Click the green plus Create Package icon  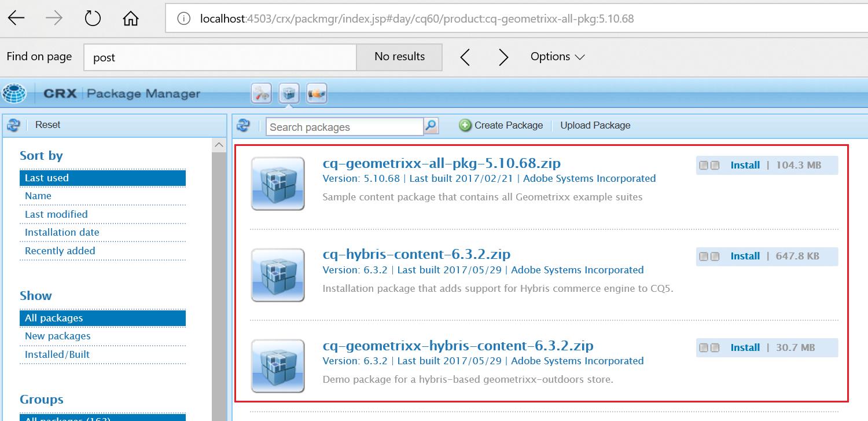click(465, 125)
